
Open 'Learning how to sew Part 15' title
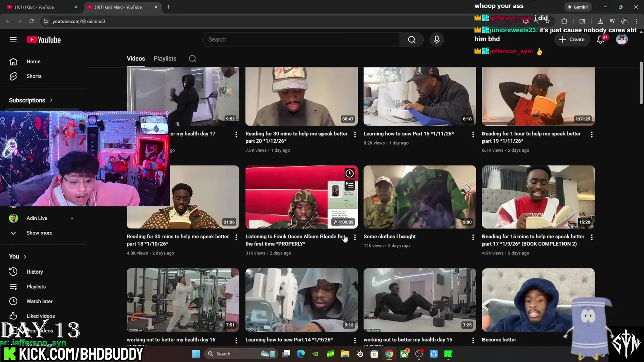tap(409, 134)
